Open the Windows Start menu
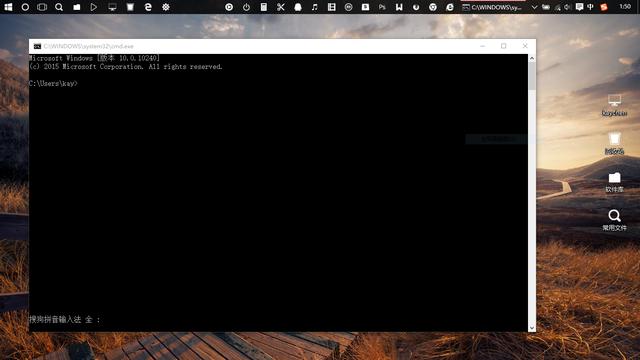The height and width of the screenshot is (360, 640). (x=8, y=7)
